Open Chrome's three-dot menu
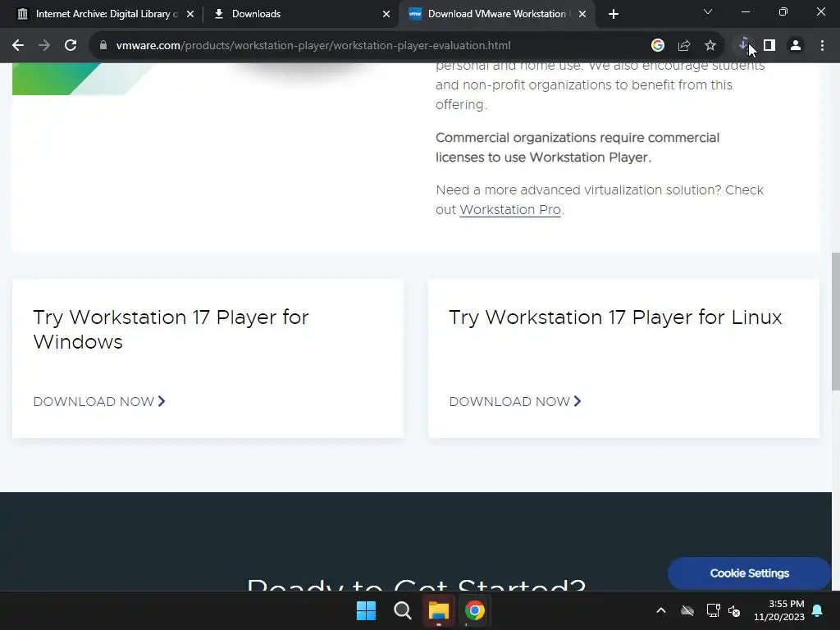840x630 pixels. [x=822, y=46]
